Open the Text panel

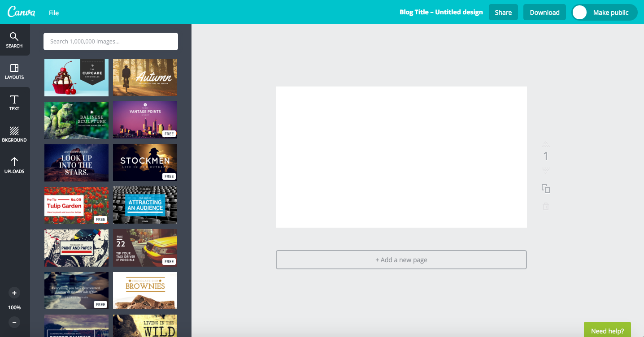coord(14,103)
